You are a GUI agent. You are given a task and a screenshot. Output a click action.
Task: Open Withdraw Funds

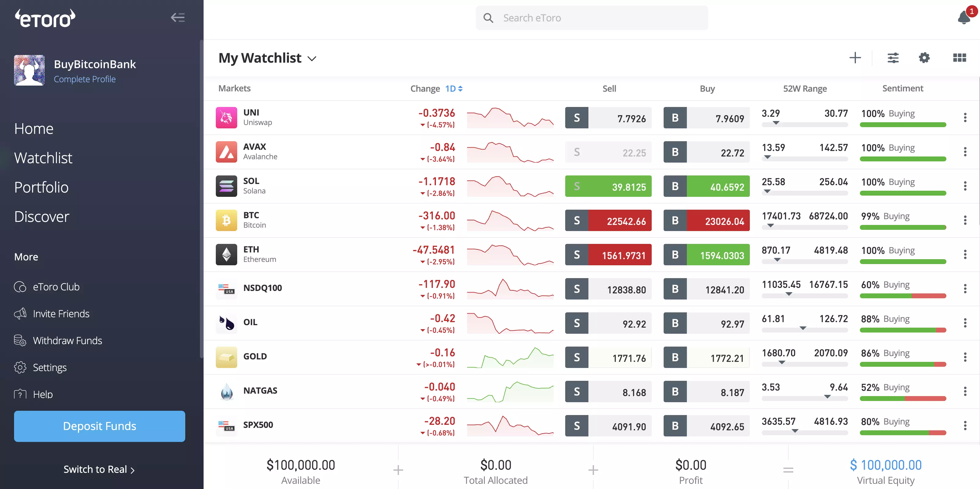[58, 340]
